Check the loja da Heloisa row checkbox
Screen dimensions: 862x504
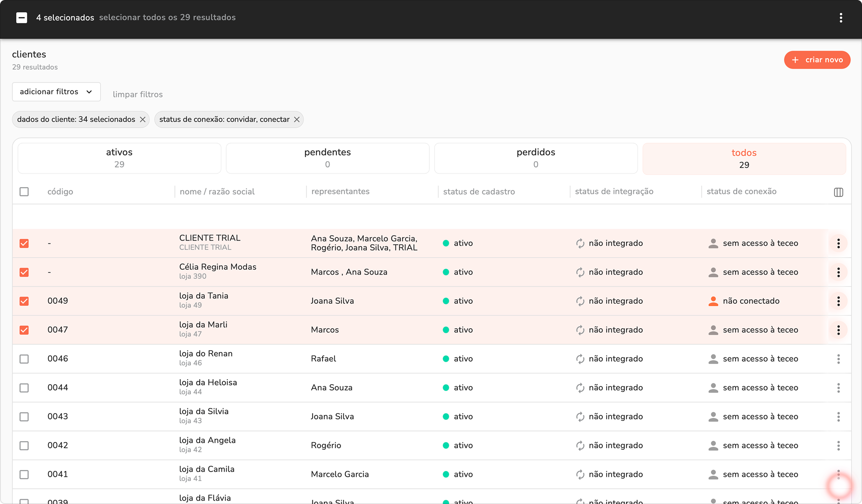pos(24,388)
